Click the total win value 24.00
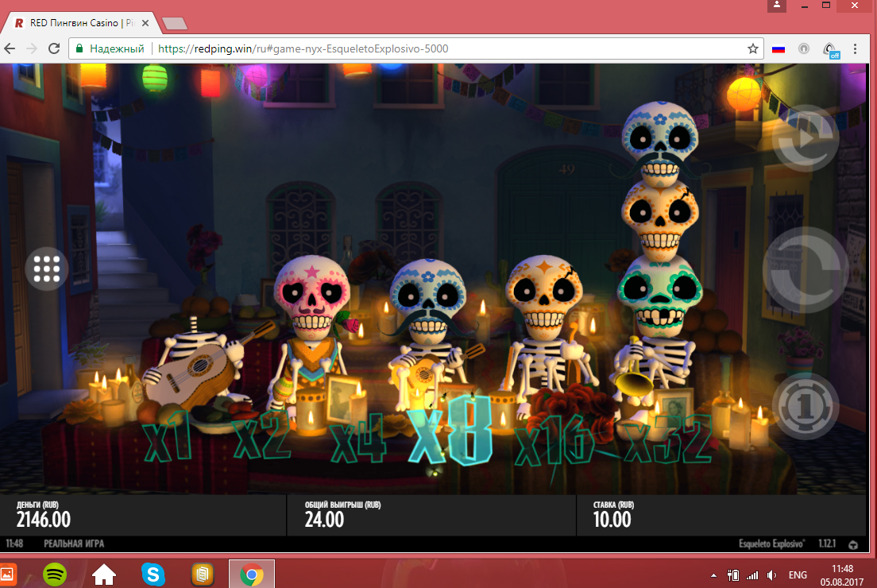Image resolution: width=877 pixels, height=588 pixels. click(x=324, y=520)
